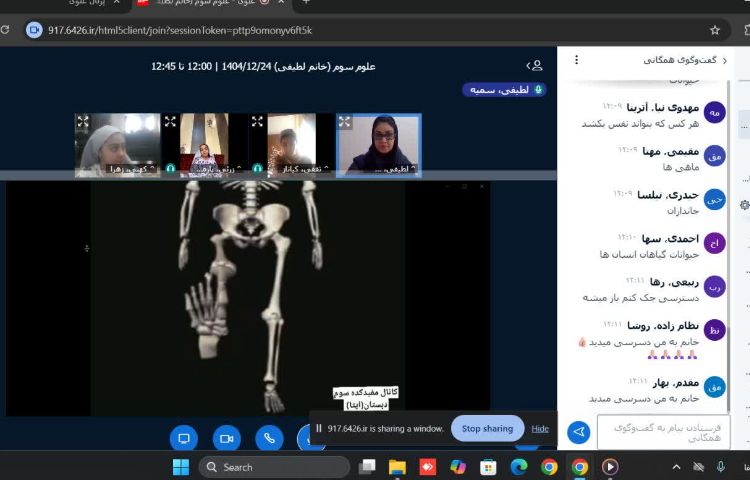Click the microphone icon in the system tray
The width and height of the screenshot is (750, 480).
720,467
